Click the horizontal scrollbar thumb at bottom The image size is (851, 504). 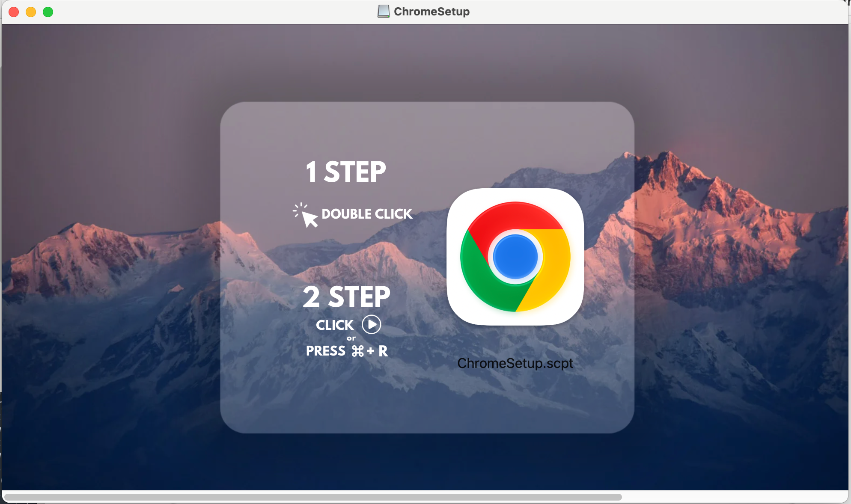point(312,497)
